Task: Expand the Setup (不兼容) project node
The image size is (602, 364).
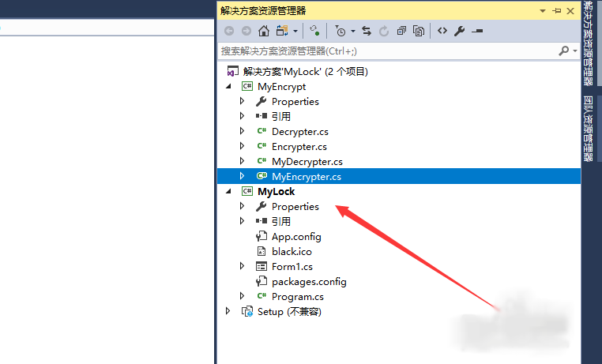Action: point(228,311)
